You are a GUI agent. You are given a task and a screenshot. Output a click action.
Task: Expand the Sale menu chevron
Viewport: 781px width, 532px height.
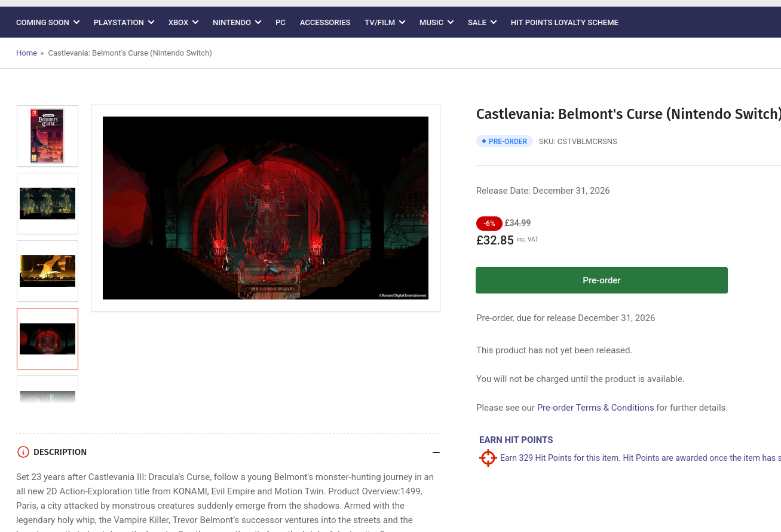pyautogui.click(x=494, y=22)
